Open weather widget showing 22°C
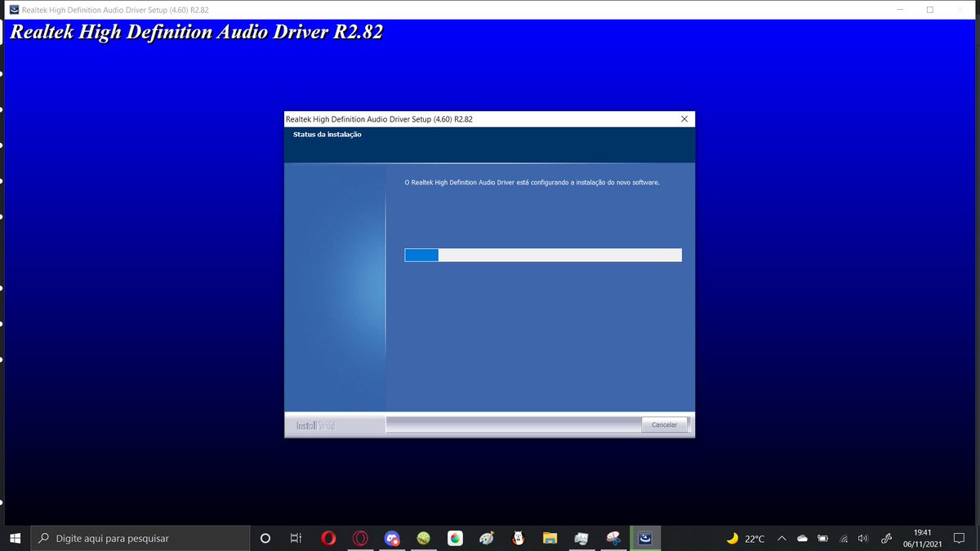Image resolution: width=980 pixels, height=551 pixels. [x=746, y=539]
